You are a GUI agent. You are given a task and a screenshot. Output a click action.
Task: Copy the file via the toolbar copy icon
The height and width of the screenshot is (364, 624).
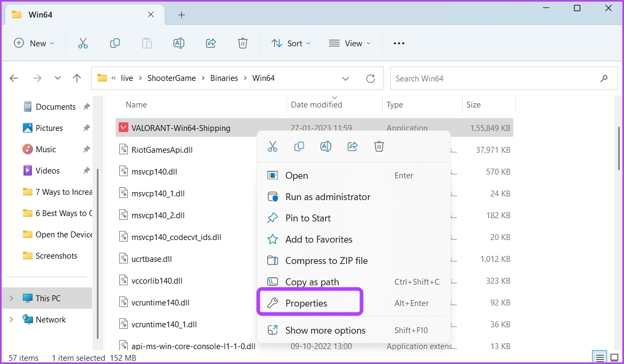click(x=115, y=43)
